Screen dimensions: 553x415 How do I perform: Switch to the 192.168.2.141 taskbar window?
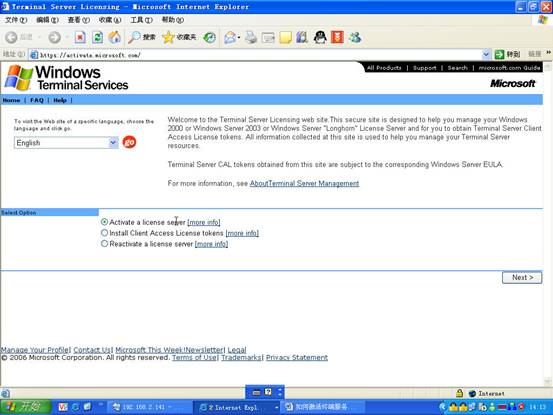pos(150,407)
